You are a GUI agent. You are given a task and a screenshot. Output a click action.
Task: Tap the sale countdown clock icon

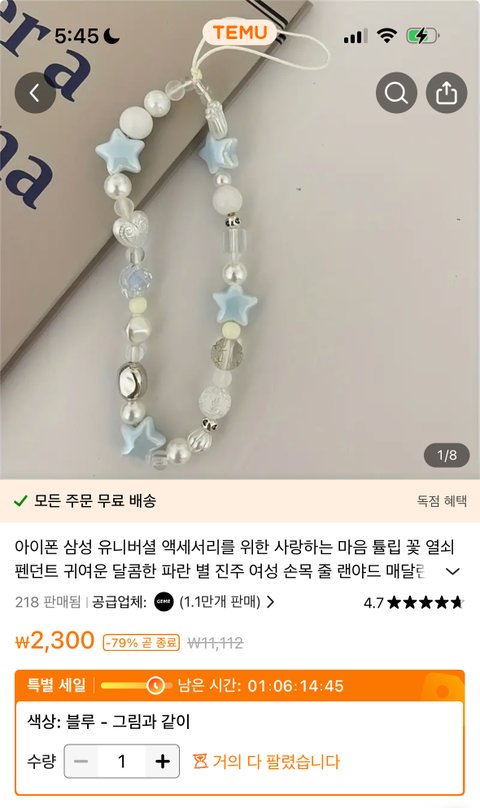155,685
